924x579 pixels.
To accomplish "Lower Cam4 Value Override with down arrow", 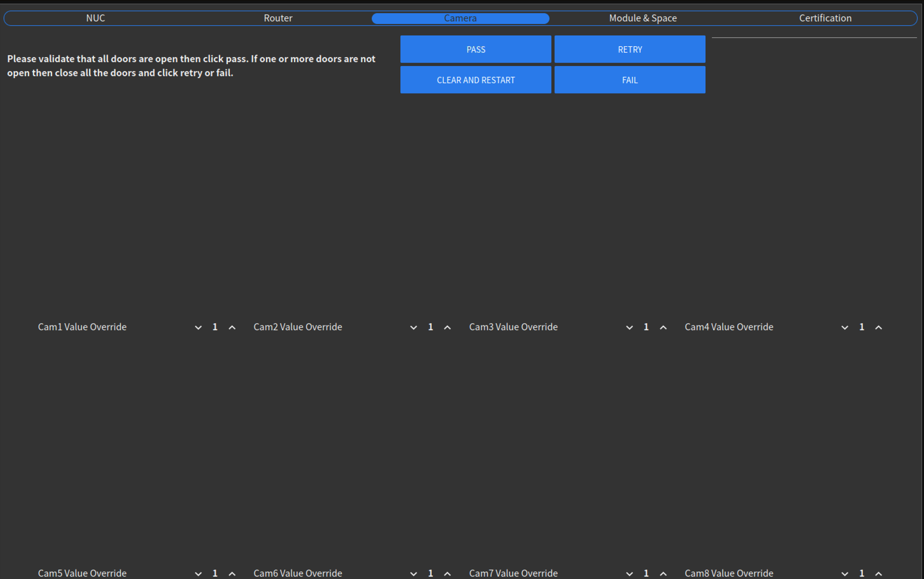I will [x=845, y=327].
